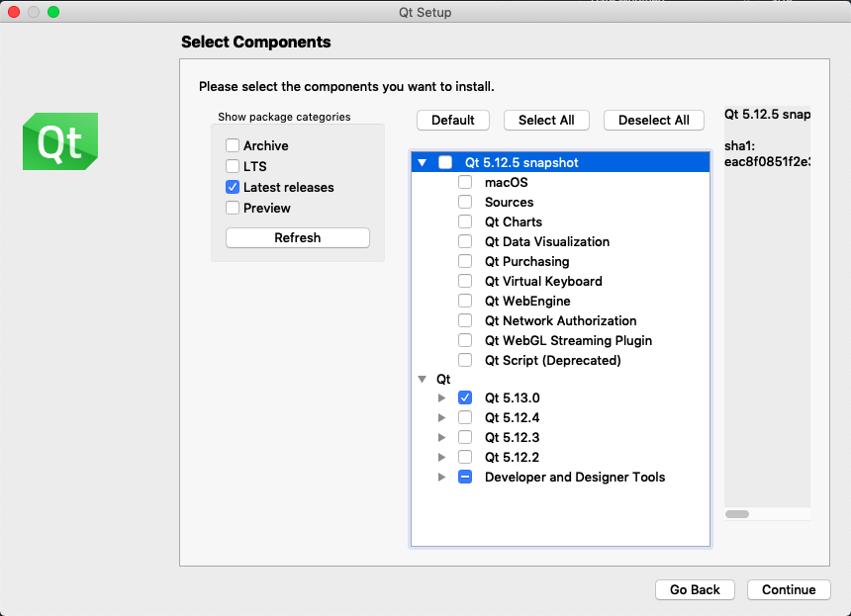Viewport: 851px width, 616px height.
Task: Enable the Archive package category
Action: (233, 145)
